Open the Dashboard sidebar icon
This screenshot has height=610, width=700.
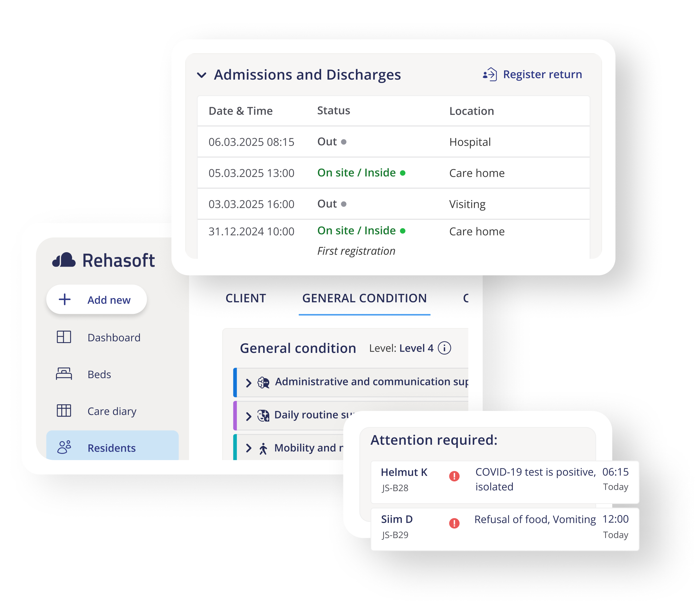(x=64, y=337)
